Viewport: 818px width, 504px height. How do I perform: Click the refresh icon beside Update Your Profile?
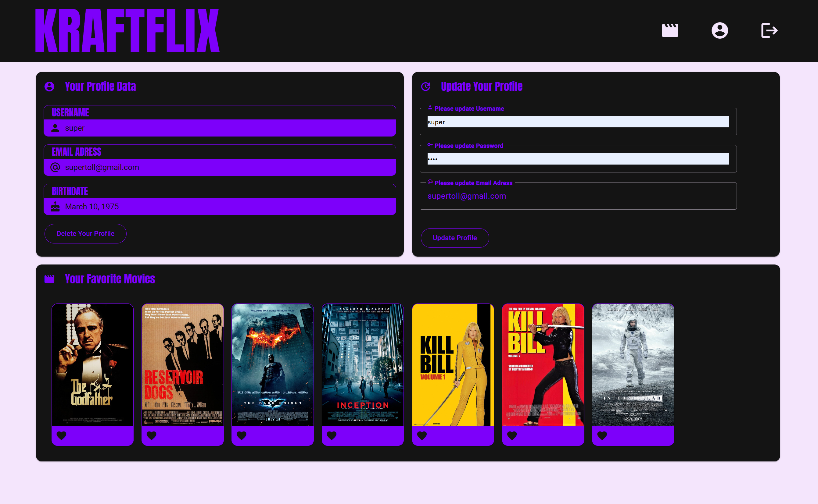426,87
